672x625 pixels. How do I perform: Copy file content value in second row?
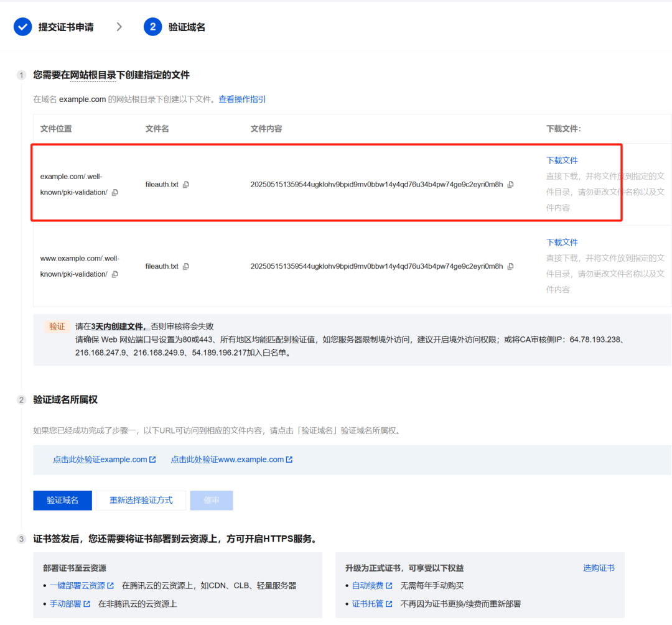[x=510, y=266]
